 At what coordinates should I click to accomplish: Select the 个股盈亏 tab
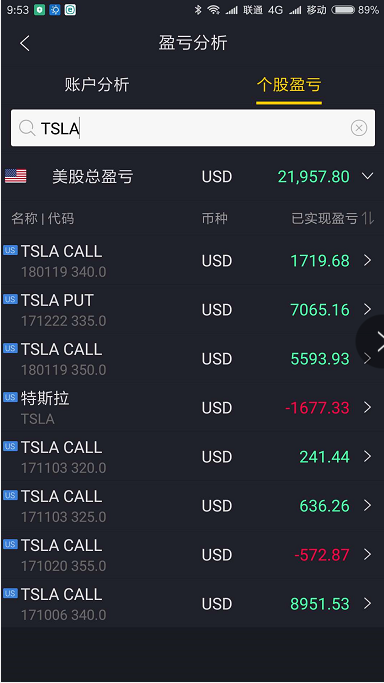pyautogui.click(x=289, y=85)
